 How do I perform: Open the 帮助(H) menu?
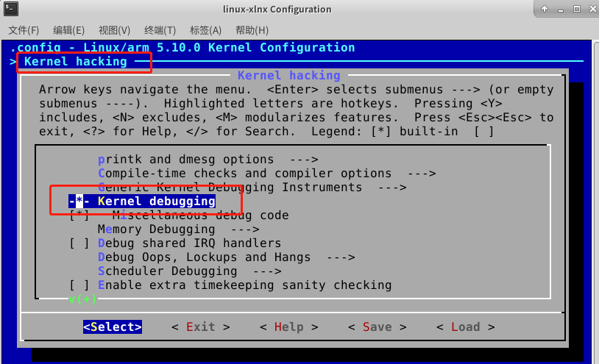(252, 30)
